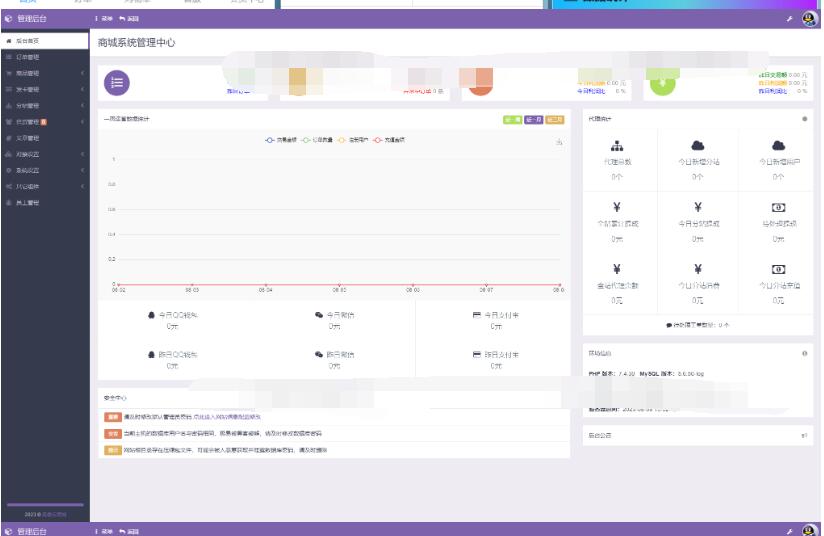The height and width of the screenshot is (536, 824).
Task: Open the wrench settings icon in top bar
Action: tap(789, 19)
